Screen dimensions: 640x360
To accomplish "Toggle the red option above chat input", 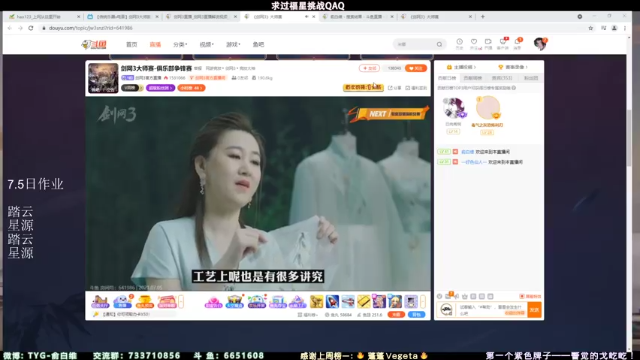I will [x=530, y=296].
